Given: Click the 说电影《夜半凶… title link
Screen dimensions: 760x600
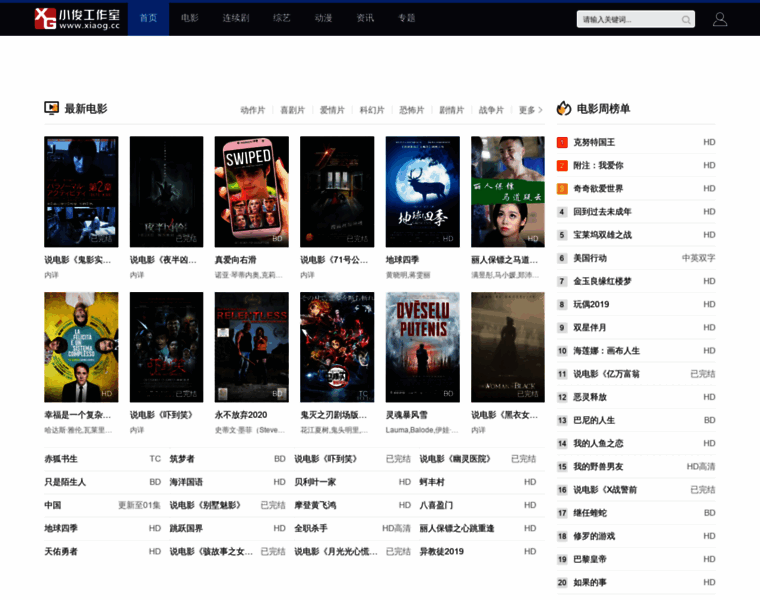Looking at the screenshot, I should click(163, 260).
